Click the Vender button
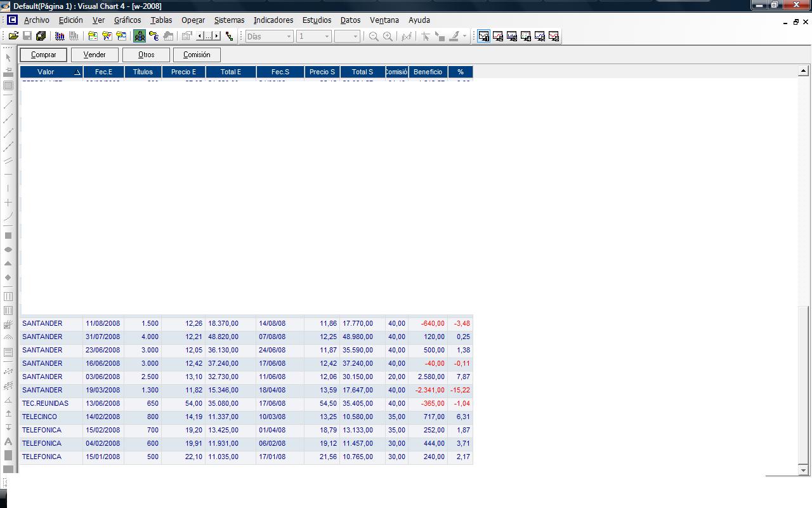812x508 pixels. (95, 55)
